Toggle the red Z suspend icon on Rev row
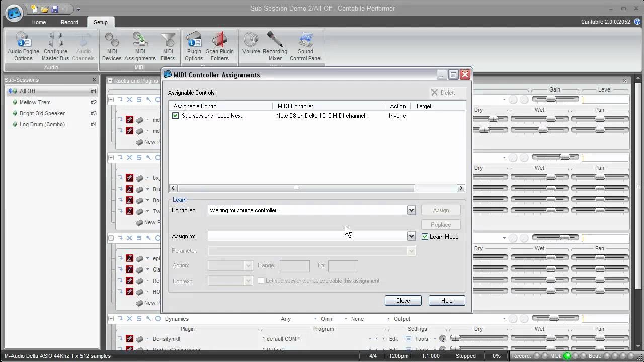This screenshot has width=644, height=362. (x=129, y=281)
